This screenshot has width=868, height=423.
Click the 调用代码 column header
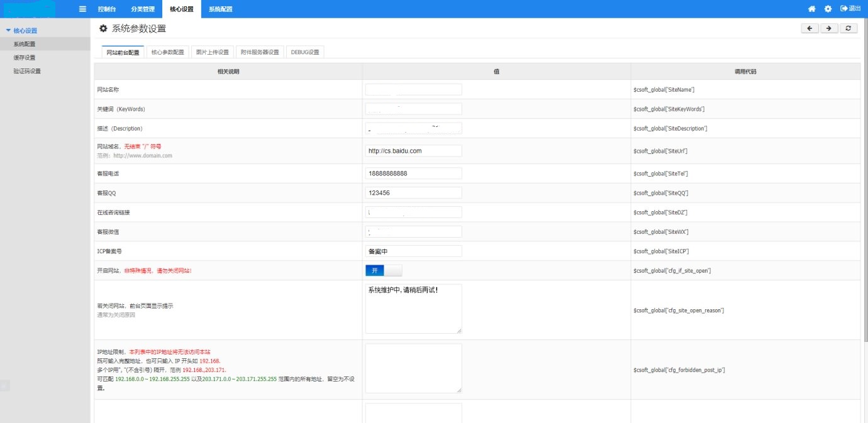click(x=745, y=72)
